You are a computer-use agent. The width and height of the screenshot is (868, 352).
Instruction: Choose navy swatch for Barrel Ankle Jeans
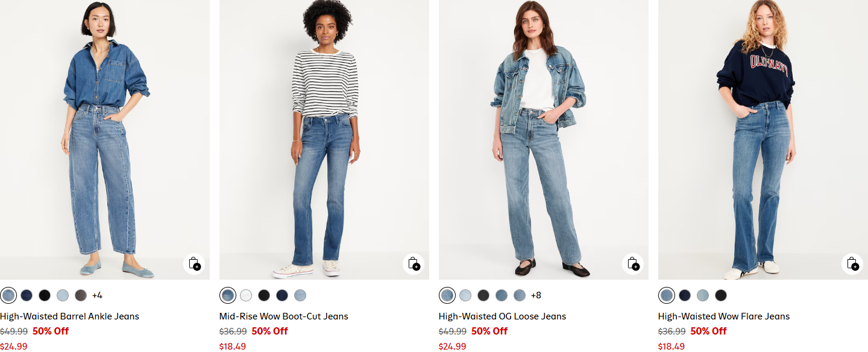(27, 295)
